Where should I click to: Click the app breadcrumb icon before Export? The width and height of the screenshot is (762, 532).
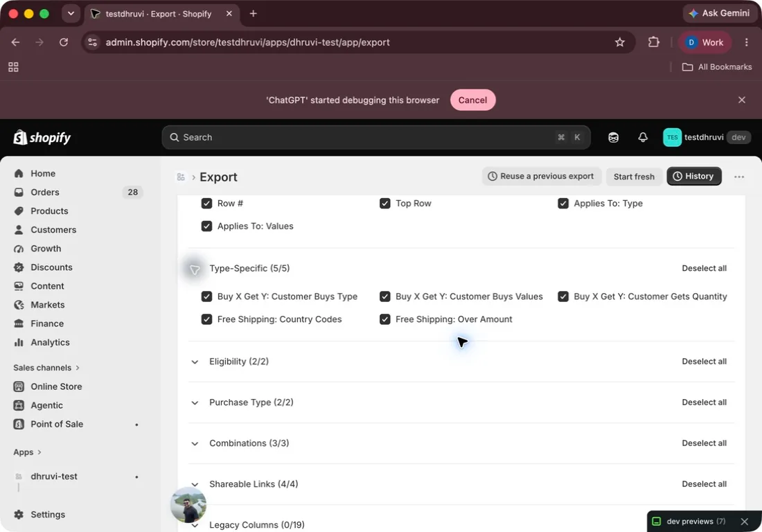click(x=181, y=177)
